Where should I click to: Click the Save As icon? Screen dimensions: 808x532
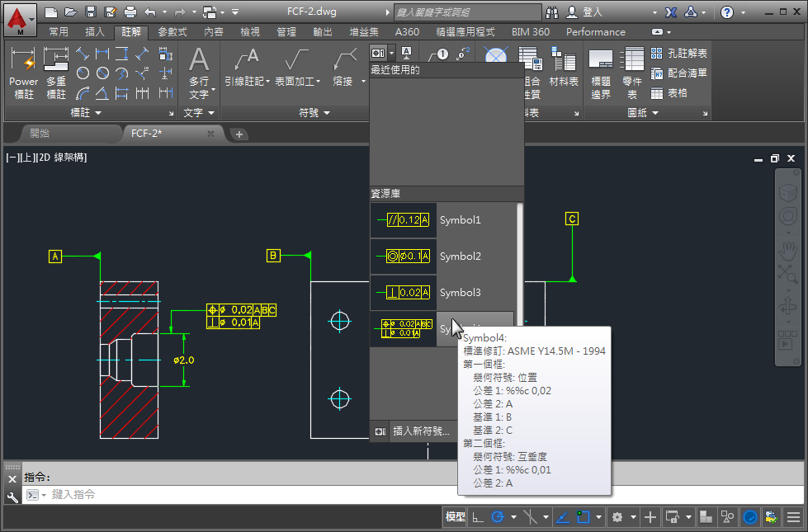click(111, 12)
